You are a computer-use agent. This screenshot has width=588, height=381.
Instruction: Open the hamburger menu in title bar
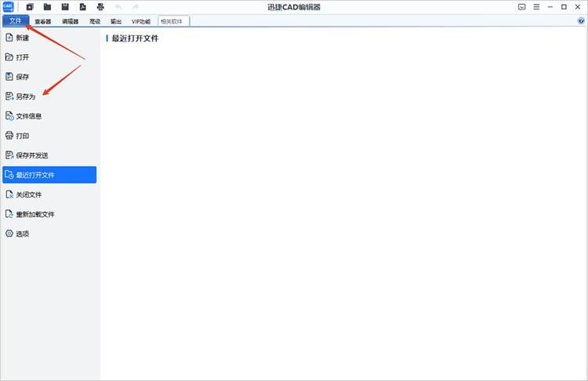(536, 7)
